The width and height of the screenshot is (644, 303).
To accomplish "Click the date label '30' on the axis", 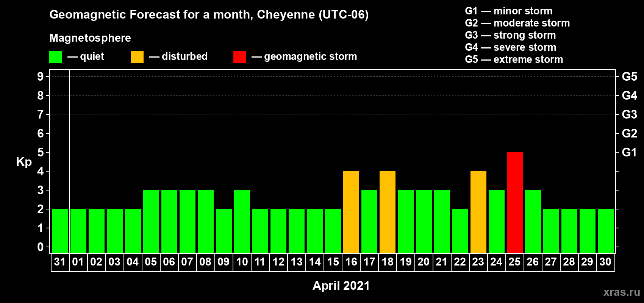I will (x=605, y=262).
